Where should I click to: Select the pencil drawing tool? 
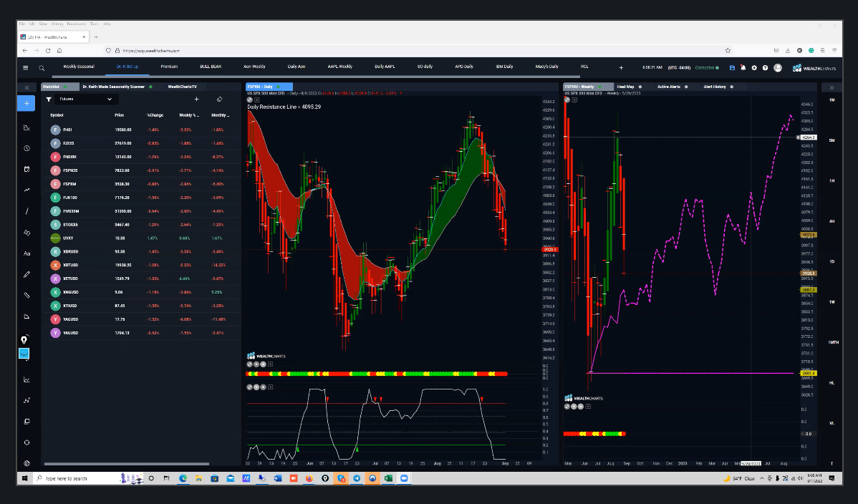pos(26,275)
